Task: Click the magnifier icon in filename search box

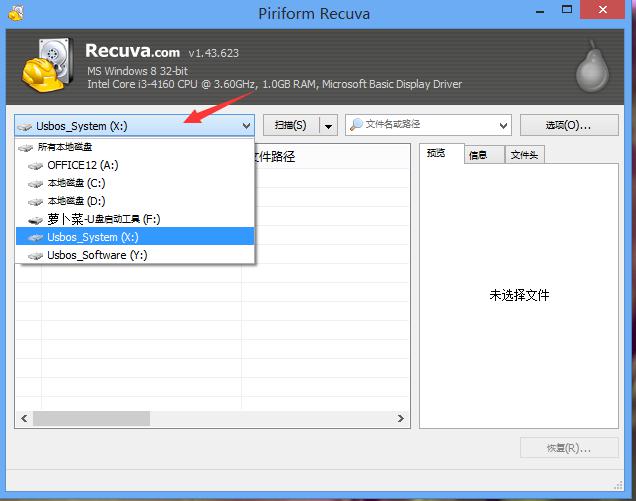Action: point(356,124)
